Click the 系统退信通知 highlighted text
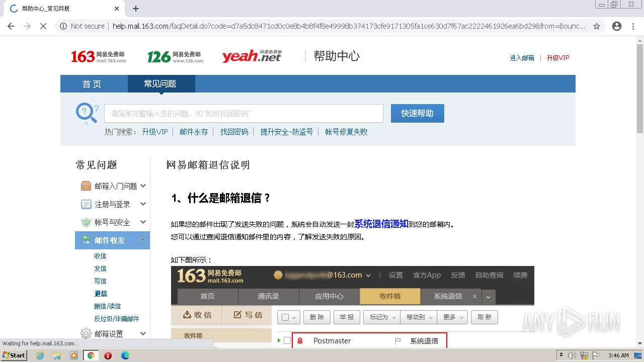644x362 pixels. point(381,224)
